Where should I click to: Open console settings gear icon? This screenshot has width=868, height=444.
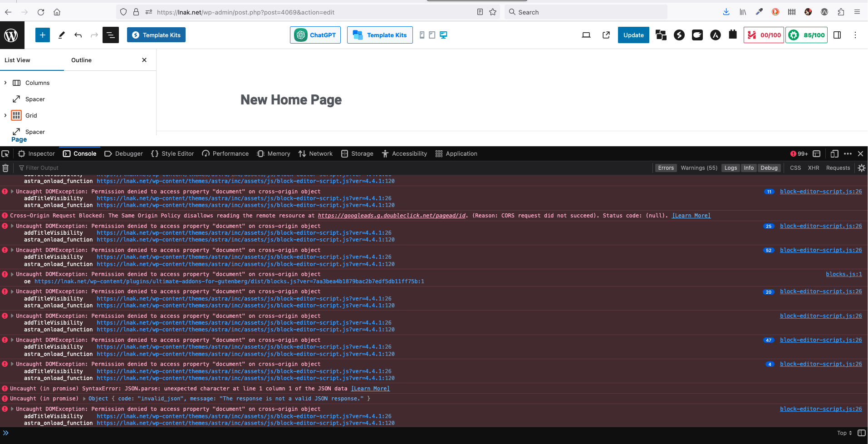[x=862, y=168]
